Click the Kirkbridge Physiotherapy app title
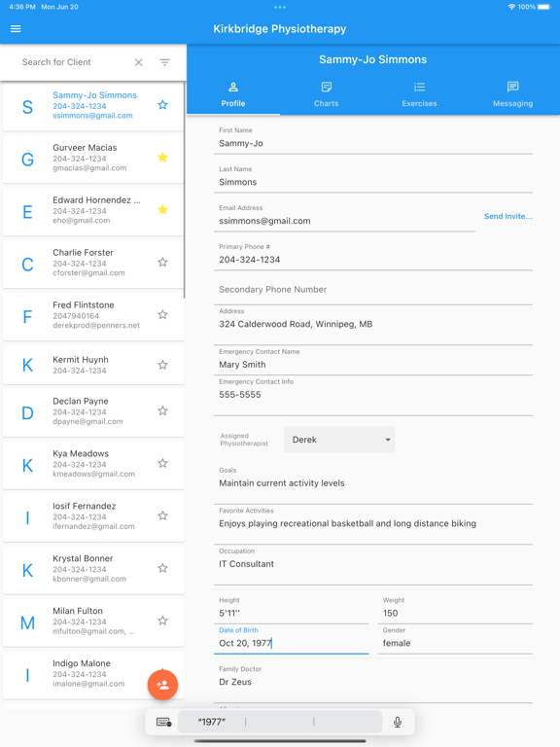Image resolution: width=560 pixels, height=747 pixels. (280, 28)
